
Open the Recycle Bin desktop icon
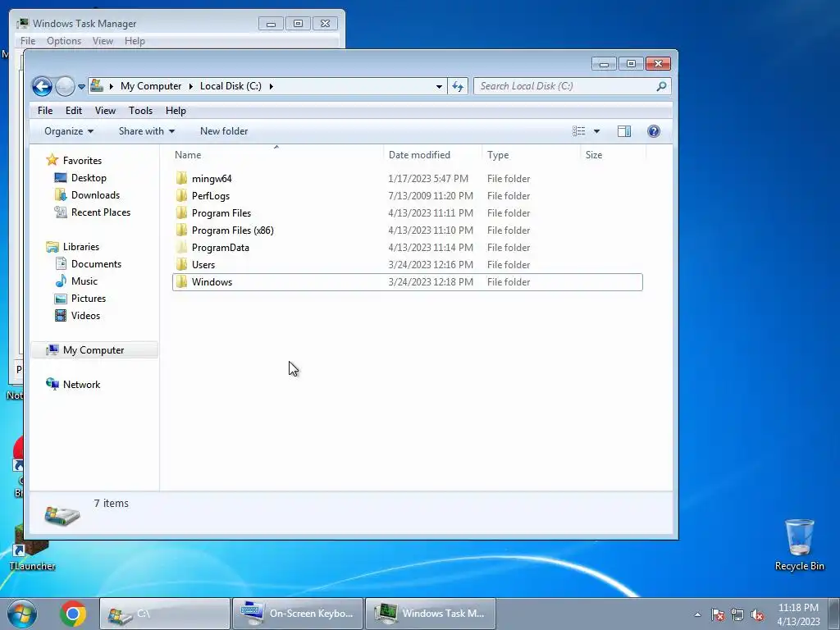point(799,544)
